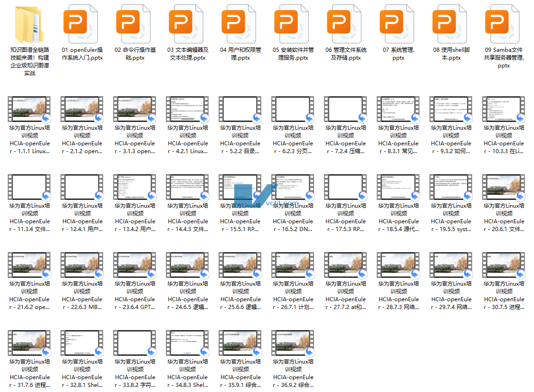Click file name ending '33.8.2 字符...'
The width and height of the screenshot is (534, 392).
point(134,373)
